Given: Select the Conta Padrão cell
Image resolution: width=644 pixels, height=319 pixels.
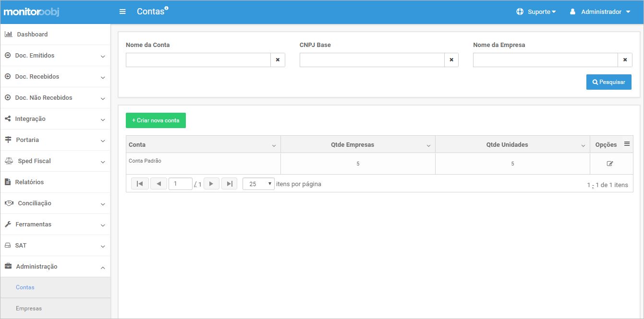Looking at the screenshot, I should [x=203, y=164].
